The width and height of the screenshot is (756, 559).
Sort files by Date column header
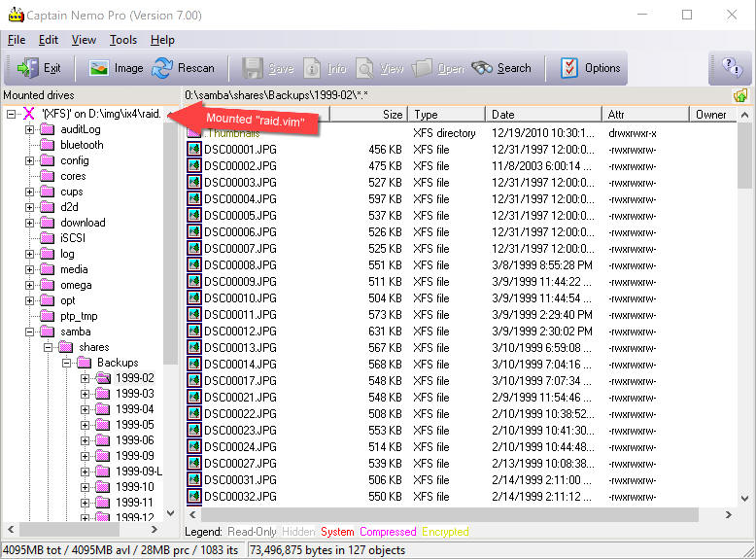tap(503, 115)
